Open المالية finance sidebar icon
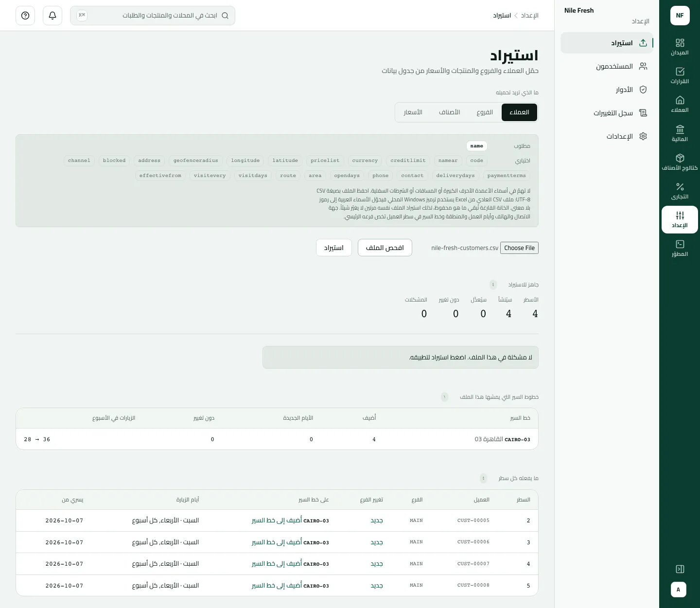 [680, 133]
